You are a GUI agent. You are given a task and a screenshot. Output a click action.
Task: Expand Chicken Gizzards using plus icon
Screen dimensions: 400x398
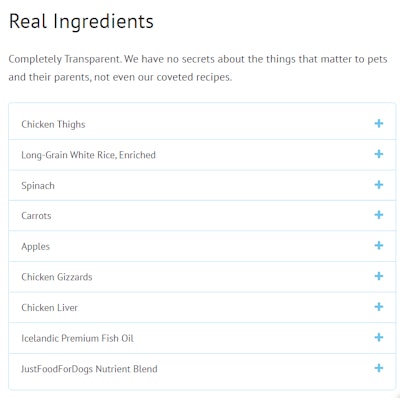point(379,276)
